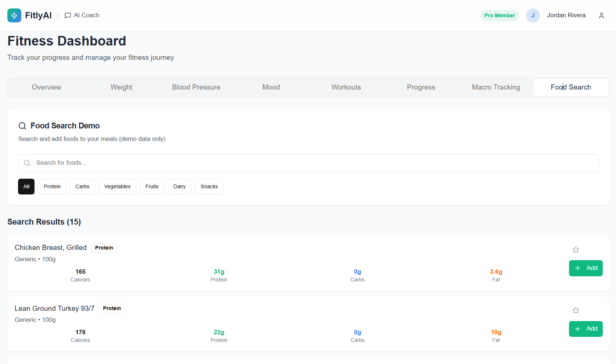Click the search magnifier in the food search bar
Screen dimensions: 616x364
(27, 163)
